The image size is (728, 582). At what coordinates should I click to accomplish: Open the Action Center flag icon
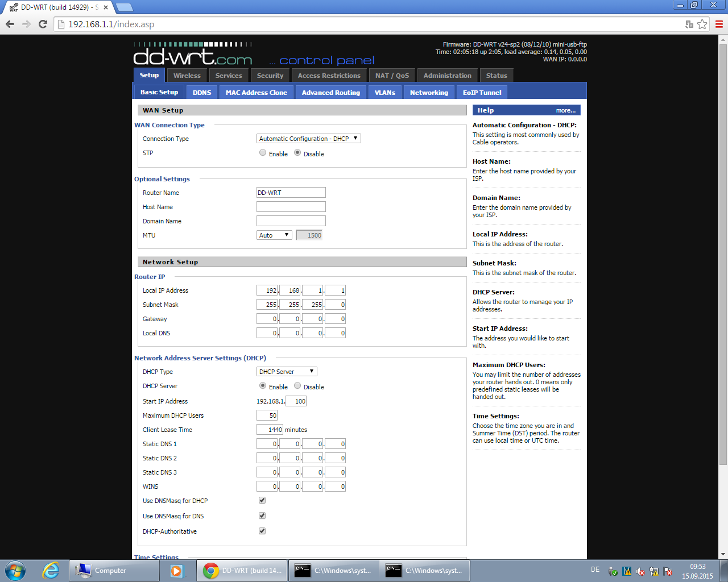click(x=668, y=571)
